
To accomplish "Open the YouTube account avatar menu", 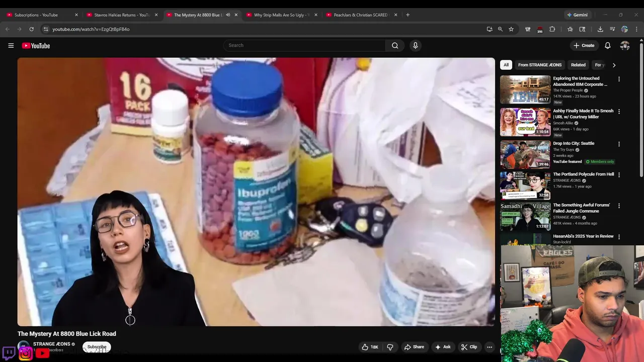I will (625, 45).
